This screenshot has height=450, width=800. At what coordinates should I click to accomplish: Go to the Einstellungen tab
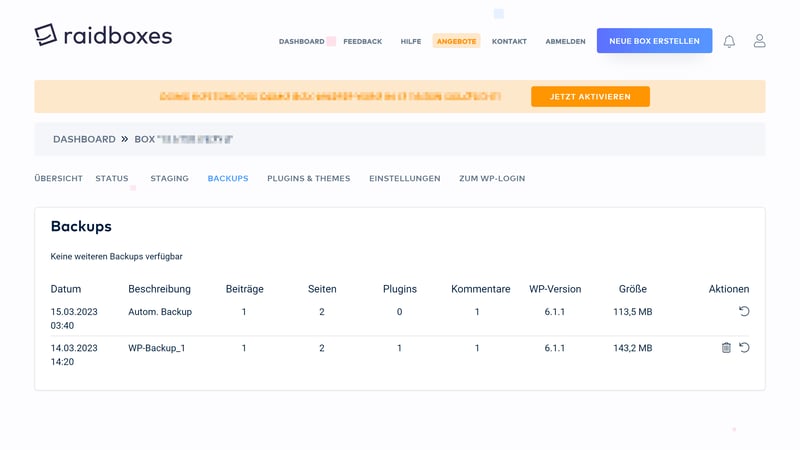tap(404, 179)
